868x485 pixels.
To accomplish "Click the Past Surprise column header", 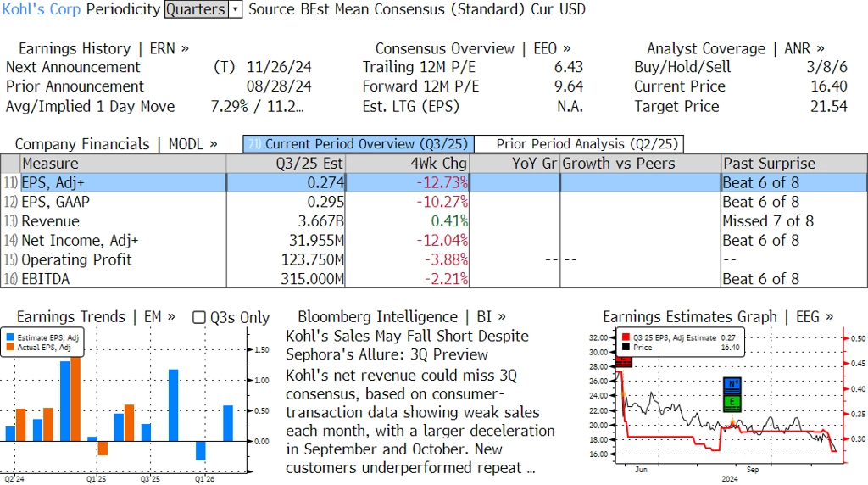I will coord(793,164).
